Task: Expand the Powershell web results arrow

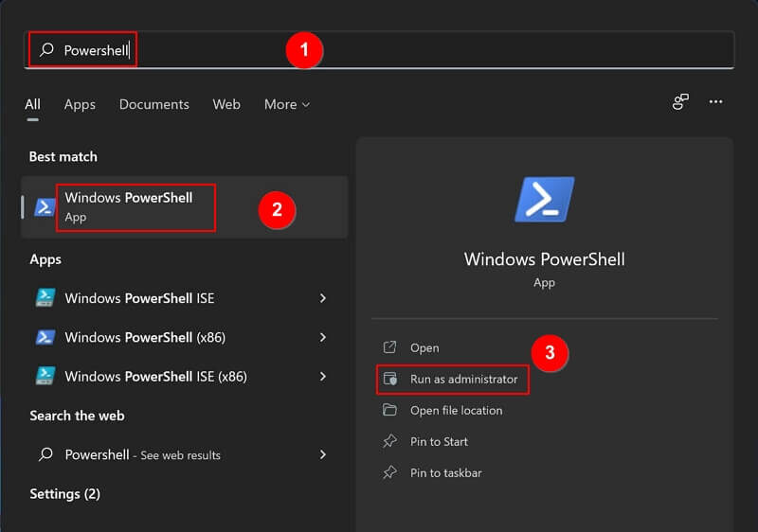Action: [x=323, y=454]
